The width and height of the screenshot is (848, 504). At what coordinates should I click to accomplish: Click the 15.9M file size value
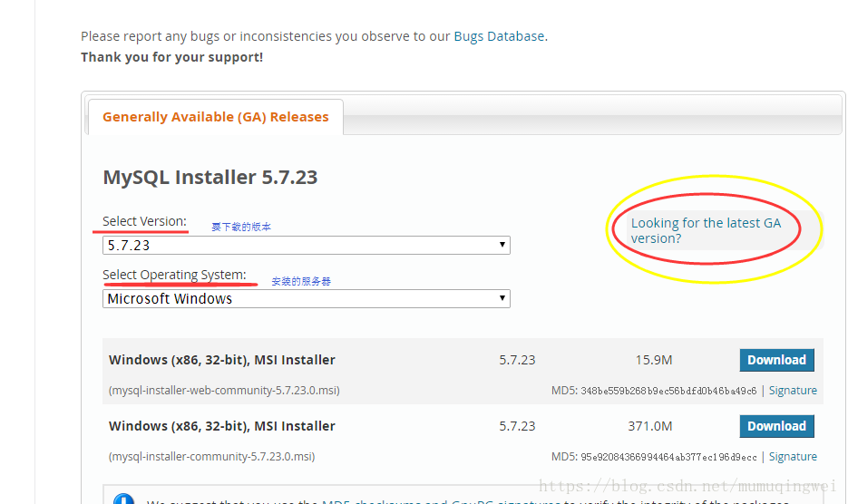(654, 360)
